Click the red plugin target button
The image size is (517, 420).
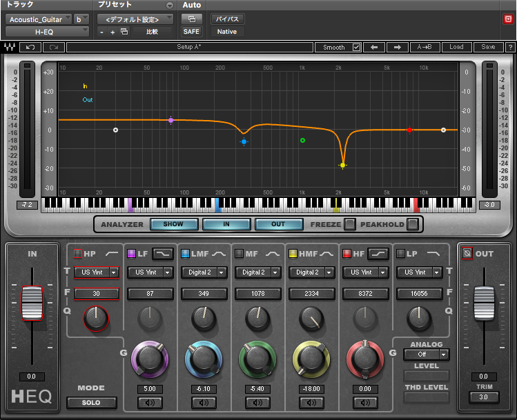click(x=508, y=19)
